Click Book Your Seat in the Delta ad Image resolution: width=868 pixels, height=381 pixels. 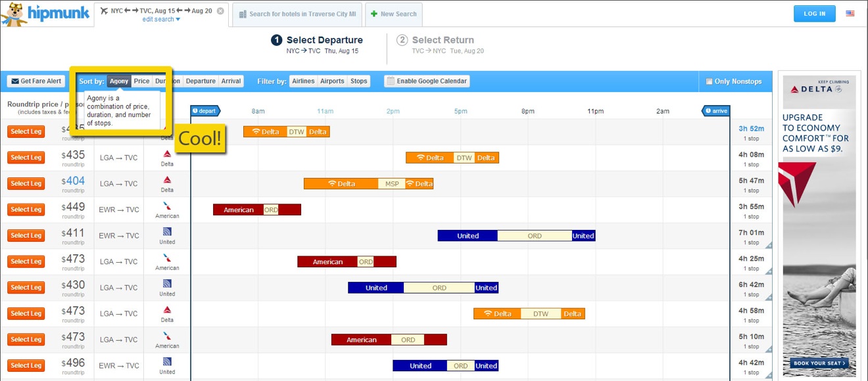pos(819,363)
